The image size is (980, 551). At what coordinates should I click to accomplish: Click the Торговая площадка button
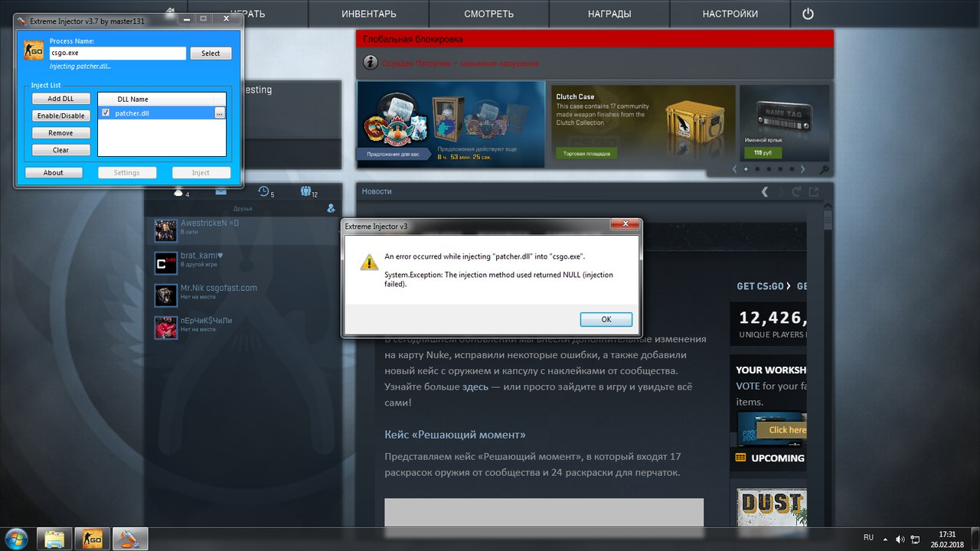tap(586, 153)
